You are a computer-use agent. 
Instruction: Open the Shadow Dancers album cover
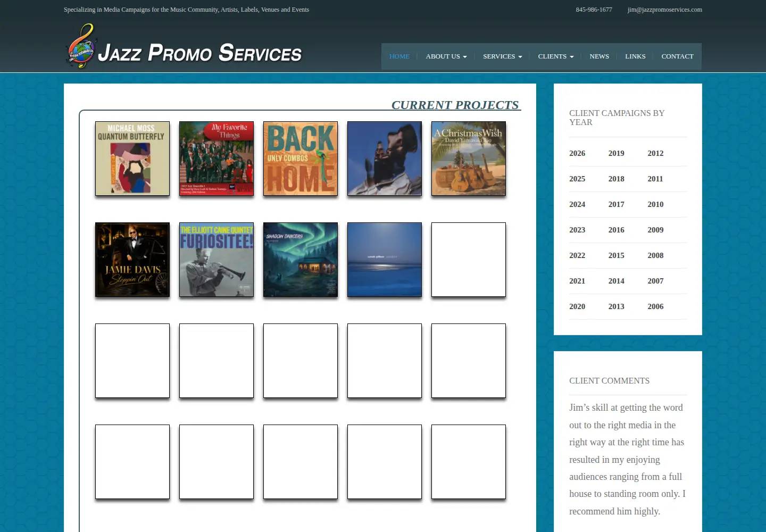pos(301,260)
